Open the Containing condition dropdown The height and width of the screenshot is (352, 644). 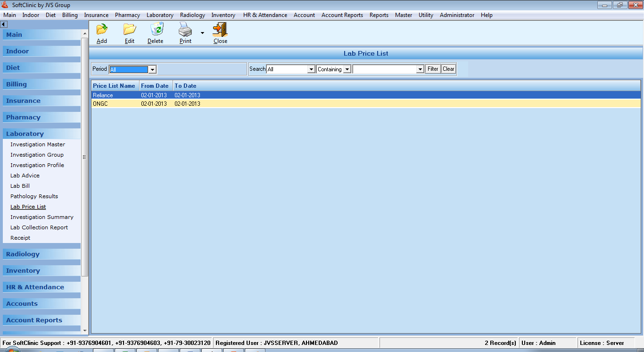[347, 69]
